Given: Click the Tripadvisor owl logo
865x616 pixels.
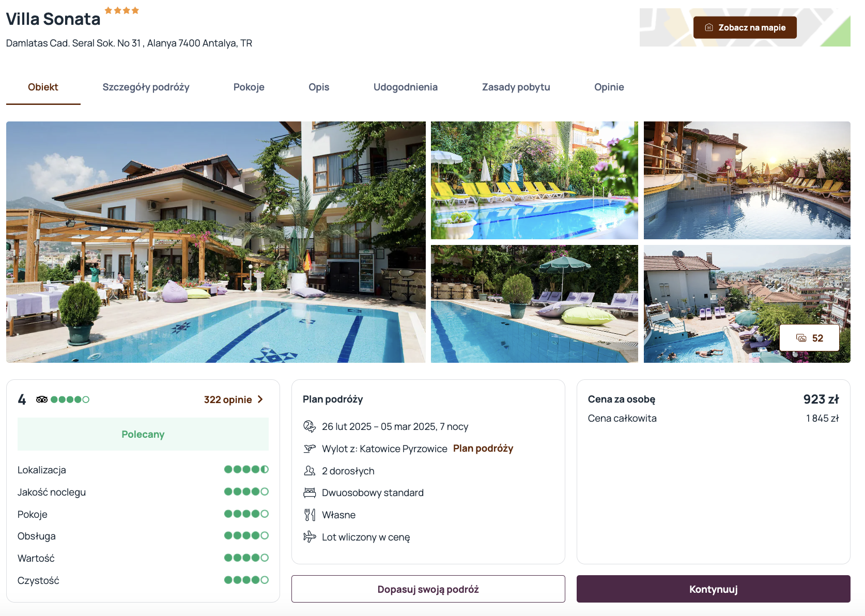Looking at the screenshot, I should click(x=42, y=399).
